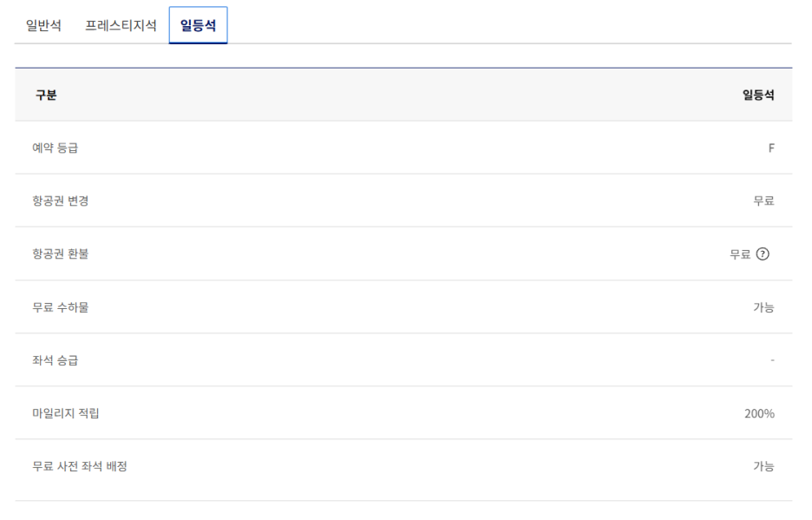This screenshot has width=812, height=520.
Task: Click the help icon beside 항공권 환불 무료
Action: [x=763, y=254]
